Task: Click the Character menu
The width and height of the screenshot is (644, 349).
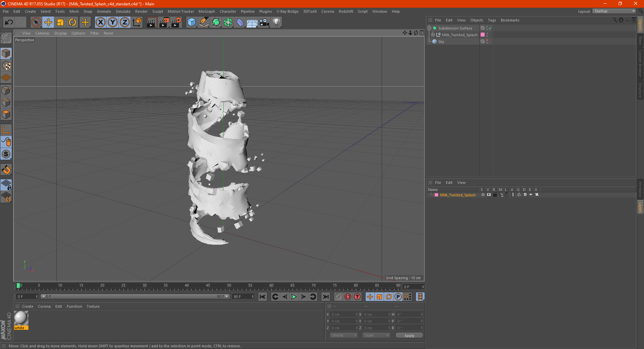Action: tap(228, 11)
